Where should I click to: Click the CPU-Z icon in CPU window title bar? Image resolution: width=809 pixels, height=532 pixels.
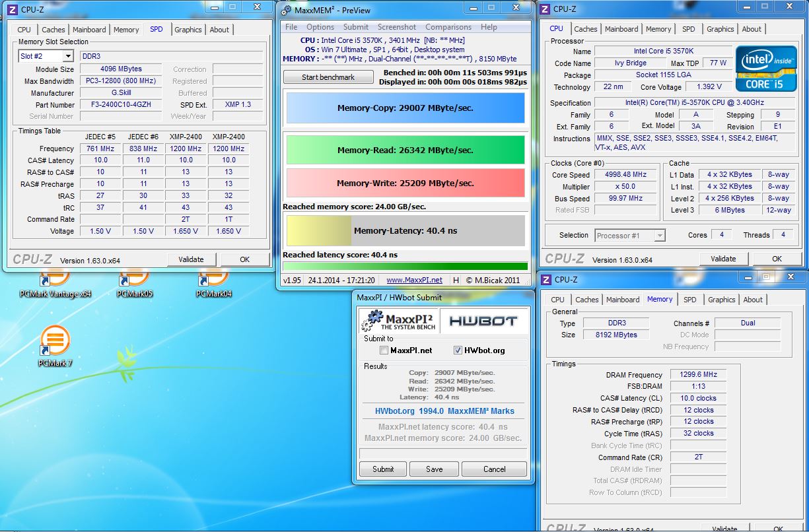coord(546,9)
